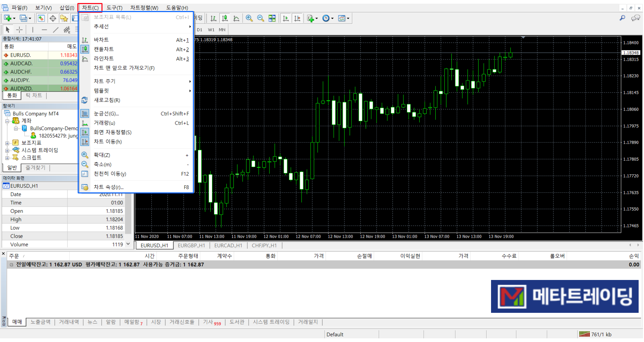Open the 도구(T) menu
Image resolution: width=644 pixels, height=342 pixels.
point(114,8)
